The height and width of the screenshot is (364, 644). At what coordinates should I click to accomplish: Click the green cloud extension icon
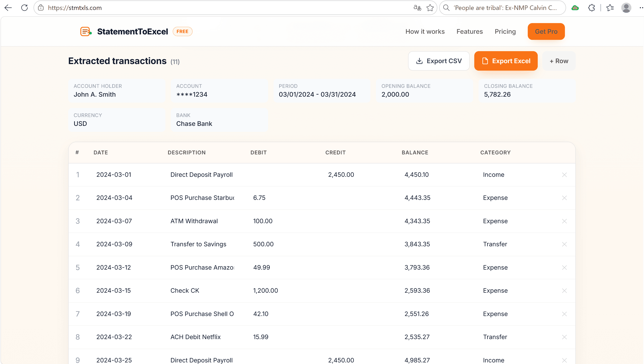click(x=575, y=8)
